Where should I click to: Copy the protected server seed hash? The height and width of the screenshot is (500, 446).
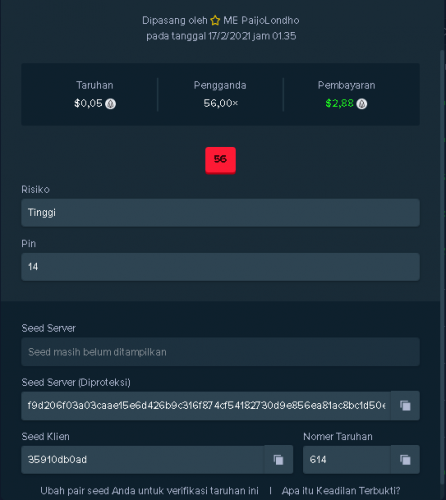(405, 405)
